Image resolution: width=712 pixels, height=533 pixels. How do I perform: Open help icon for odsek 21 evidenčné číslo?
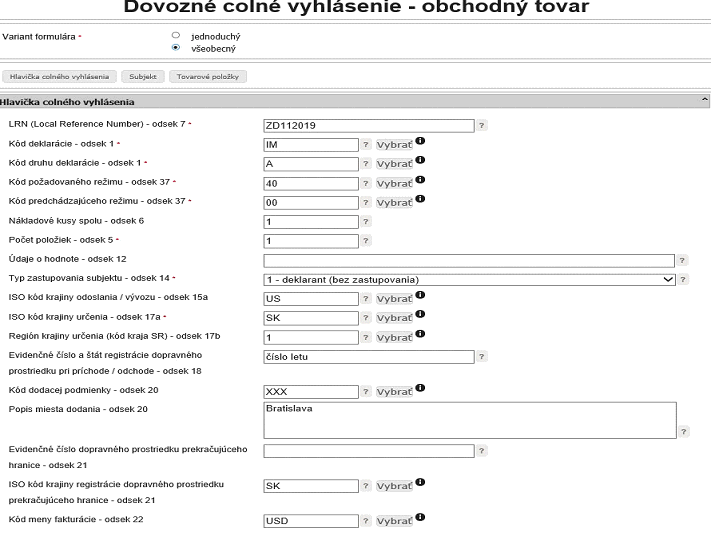click(x=481, y=450)
